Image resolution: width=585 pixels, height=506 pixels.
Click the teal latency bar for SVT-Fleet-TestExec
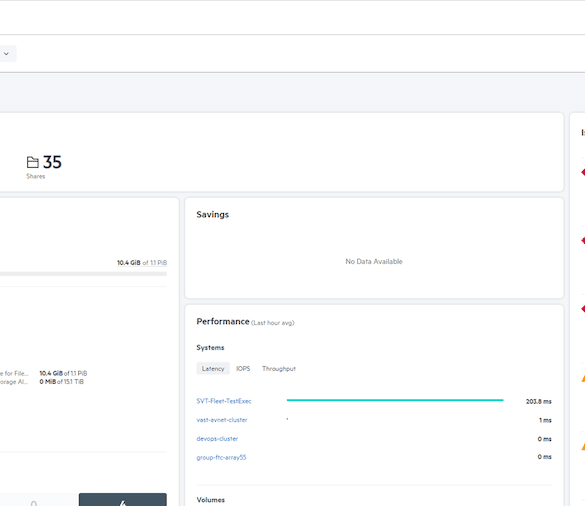tap(395, 400)
